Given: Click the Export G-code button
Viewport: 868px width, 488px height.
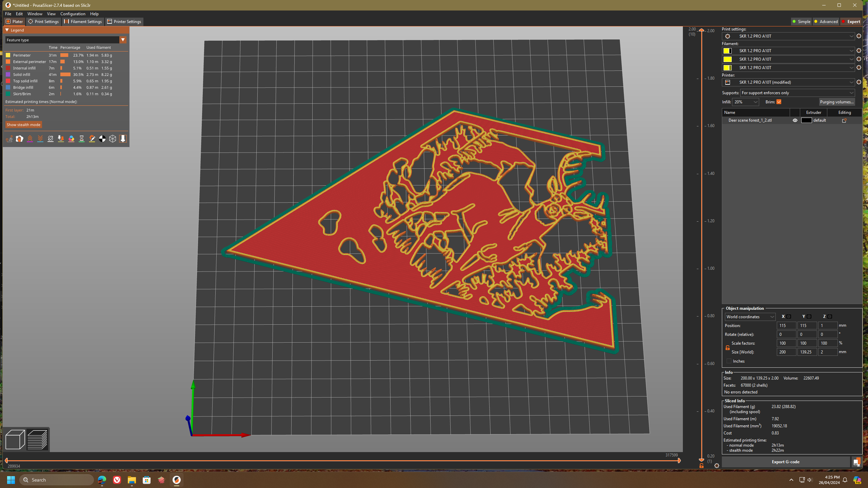Looking at the screenshot, I should click(785, 462).
